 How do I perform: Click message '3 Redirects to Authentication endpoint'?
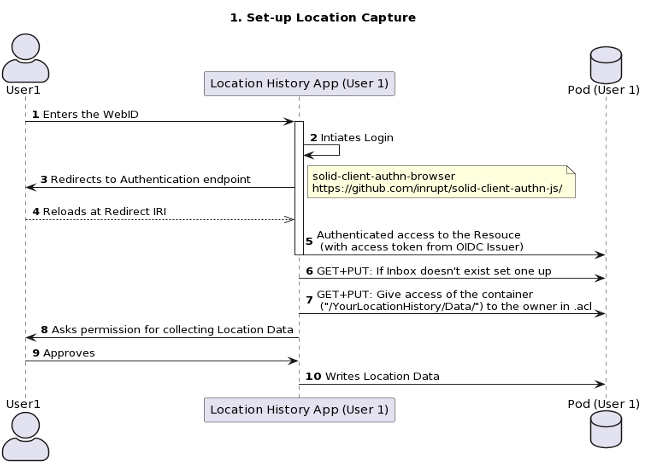point(146,179)
